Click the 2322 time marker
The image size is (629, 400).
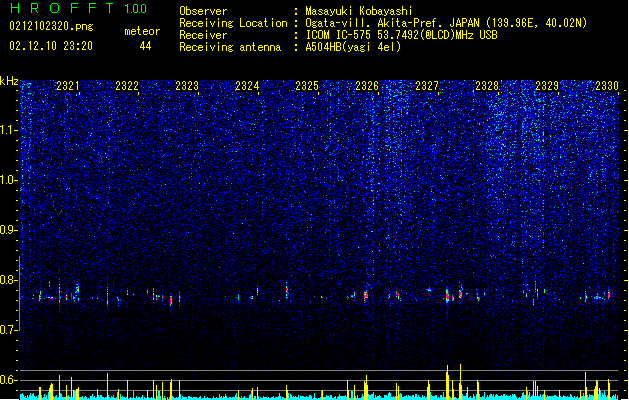tap(127, 85)
